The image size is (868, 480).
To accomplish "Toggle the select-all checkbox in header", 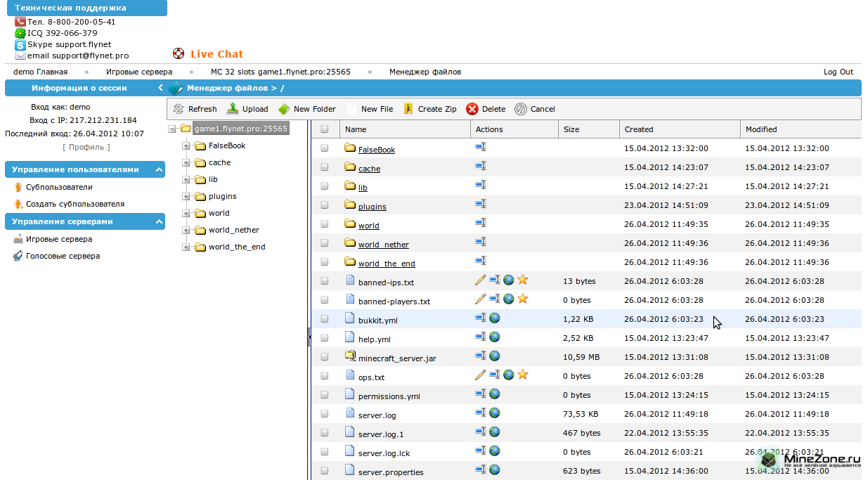I will (325, 129).
